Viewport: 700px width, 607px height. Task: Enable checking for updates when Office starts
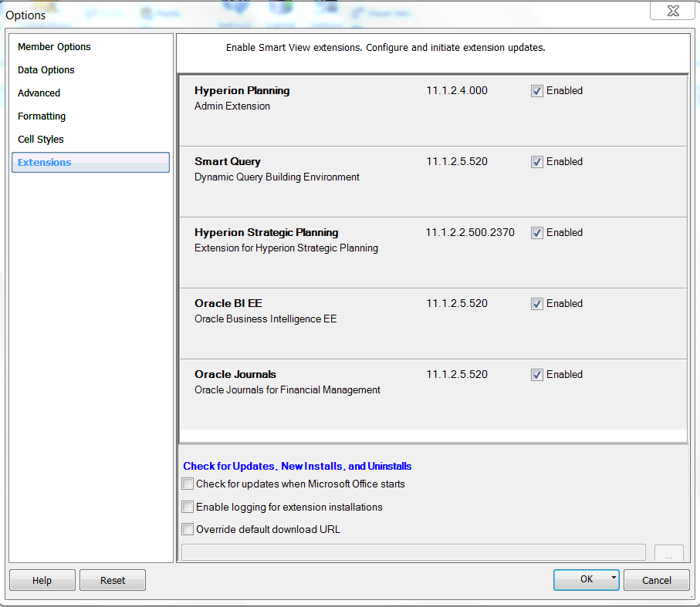[188, 484]
